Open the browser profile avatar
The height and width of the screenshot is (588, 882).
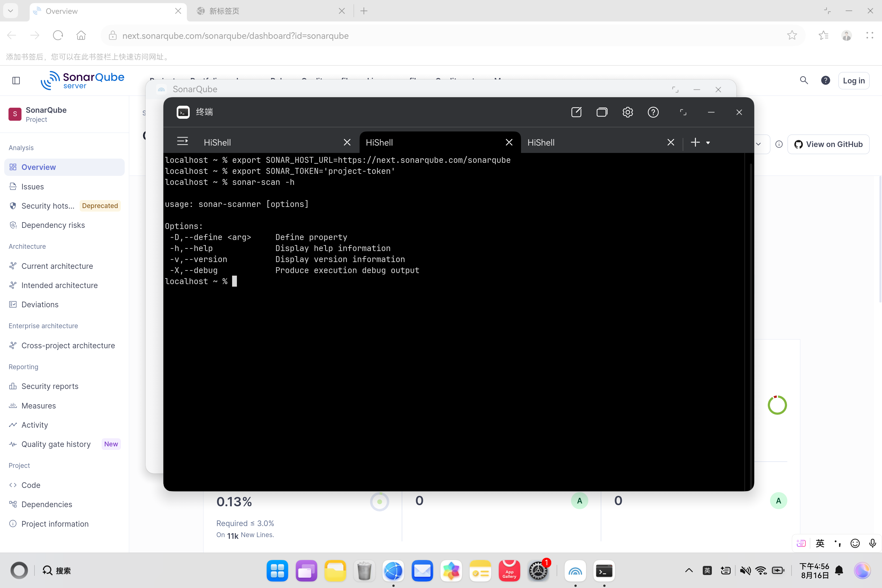847,36
